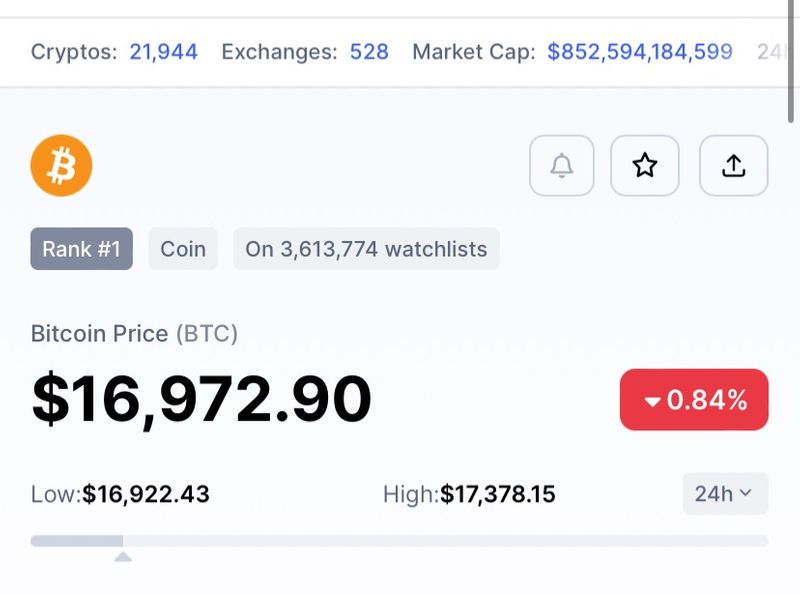Image resolution: width=800 pixels, height=594 pixels.
Task: Click the $16,972.90 Bitcoin price
Action: pos(202,400)
